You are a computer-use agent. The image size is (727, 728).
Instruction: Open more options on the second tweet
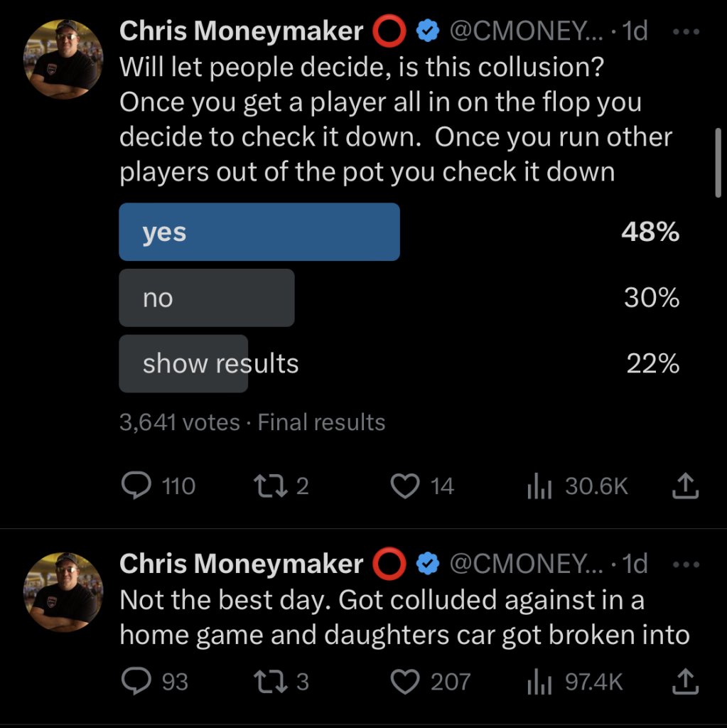685,564
